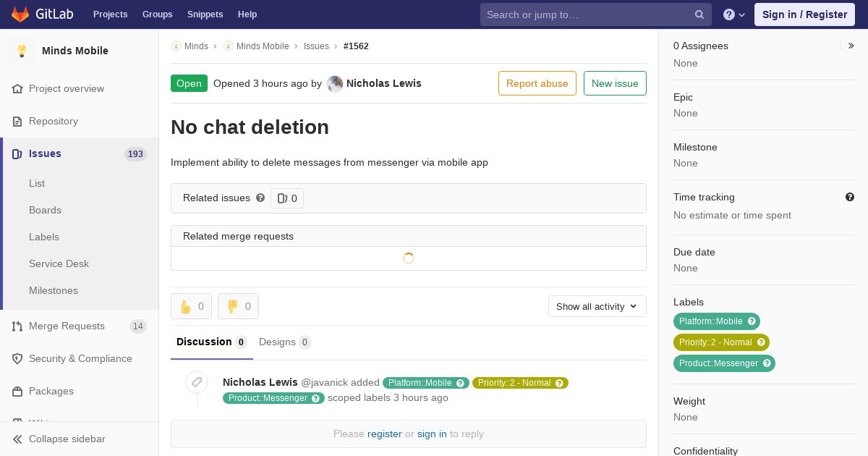Viewport: 868px width, 456px height.
Task: Click the register link
Action: (385, 434)
